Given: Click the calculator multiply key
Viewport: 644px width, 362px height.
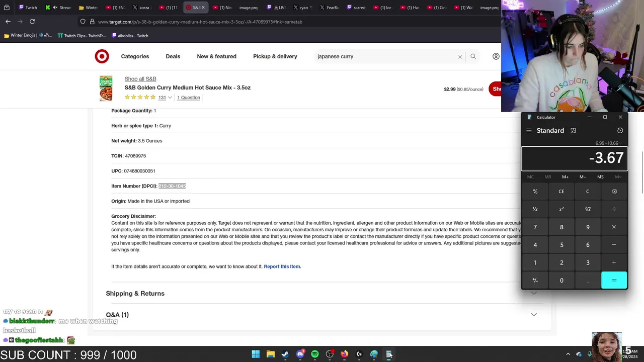Looking at the screenshot, I should (614, 227).
